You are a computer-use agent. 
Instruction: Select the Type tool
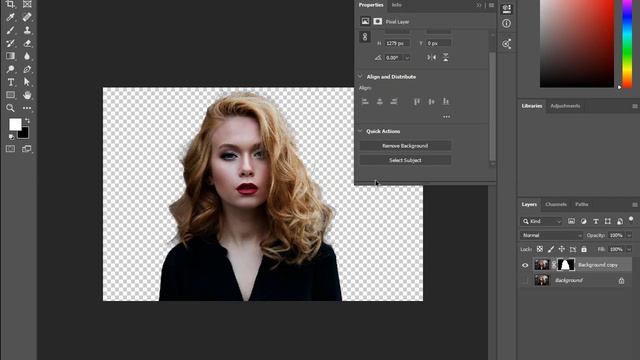10,82
